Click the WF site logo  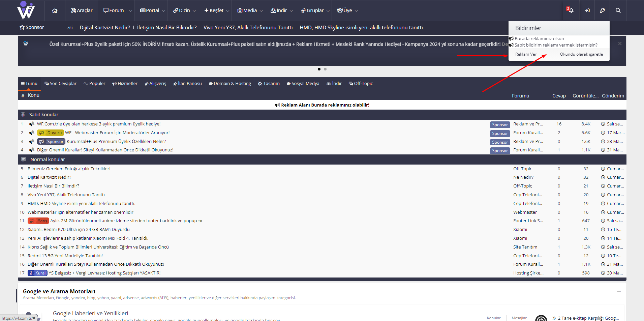click(26, 10)
